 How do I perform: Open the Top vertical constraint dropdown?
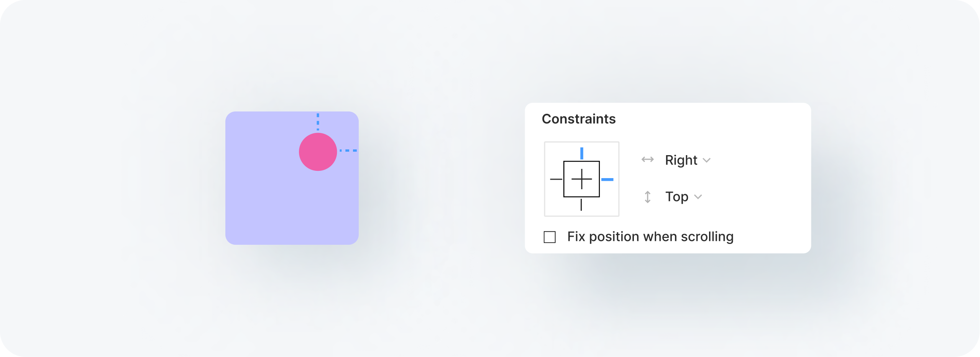tap(676, 197)
